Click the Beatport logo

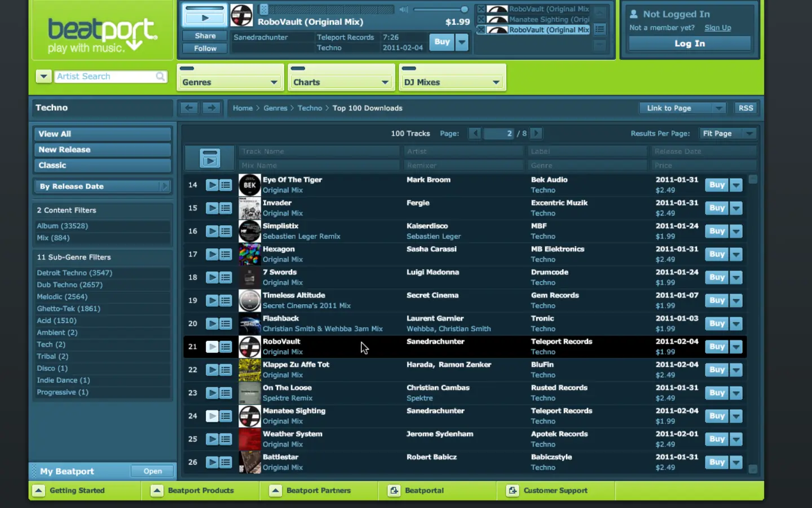[x=103, y=34]
